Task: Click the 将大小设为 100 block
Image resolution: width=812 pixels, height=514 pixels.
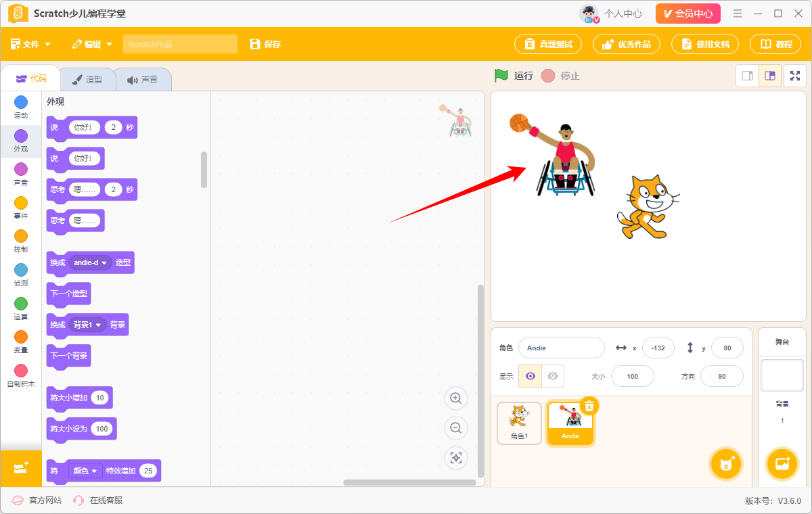Action: click(81, 429)
